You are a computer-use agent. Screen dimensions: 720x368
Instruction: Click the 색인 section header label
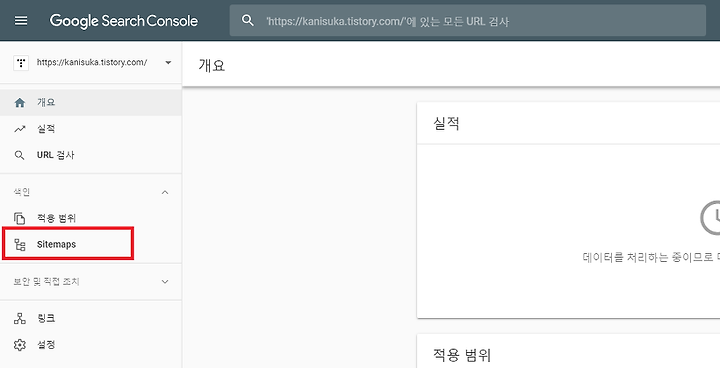pos(22,192)
